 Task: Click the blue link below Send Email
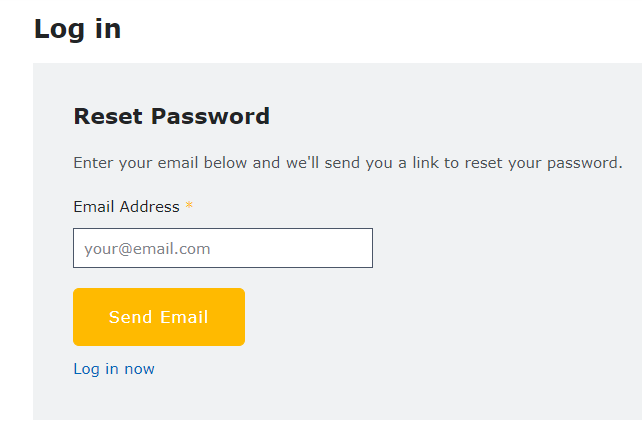[114, 369]
